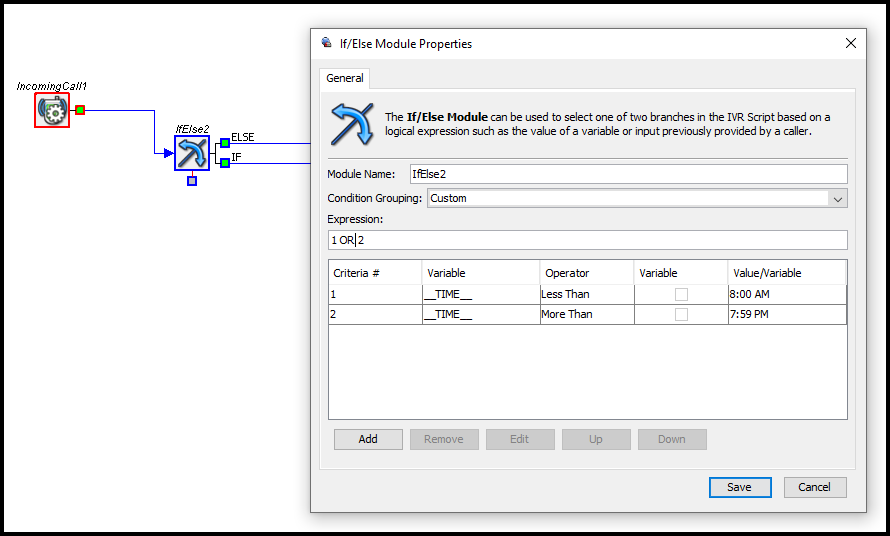Click the IF branch connector square
The width and height of the screenshot is (890, 536).
coord(225,163)
